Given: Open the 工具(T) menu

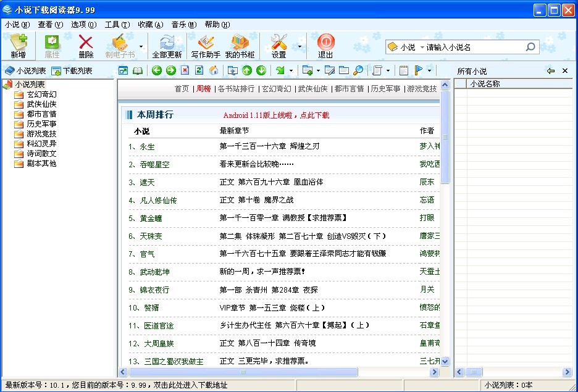Looking at the screenshot, I should (117, 25).
